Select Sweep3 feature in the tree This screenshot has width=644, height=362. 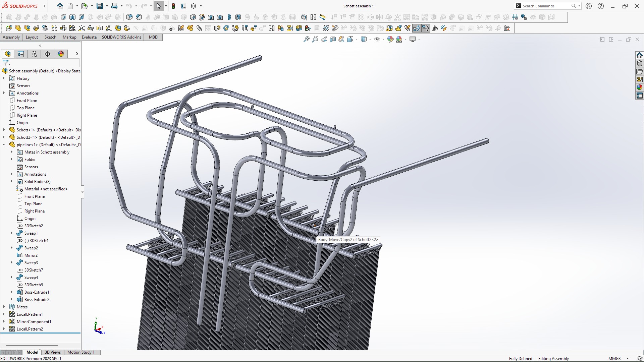tap(31, 263)
